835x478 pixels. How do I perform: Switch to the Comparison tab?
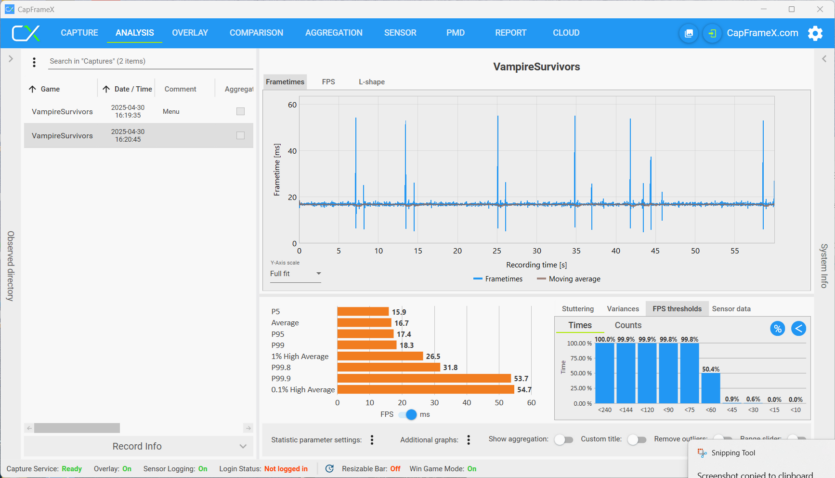(256, 33)
